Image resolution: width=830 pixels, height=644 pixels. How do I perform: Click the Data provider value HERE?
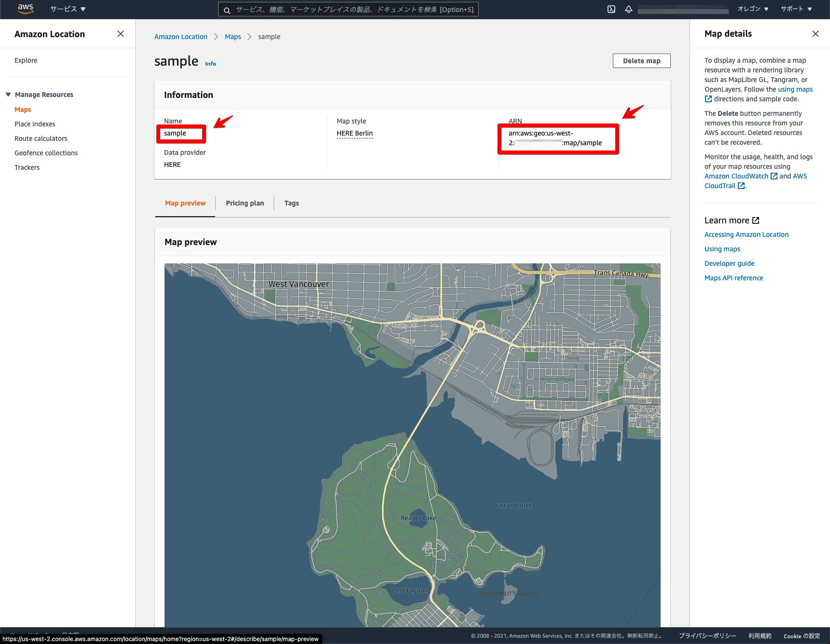coord(172,164)
